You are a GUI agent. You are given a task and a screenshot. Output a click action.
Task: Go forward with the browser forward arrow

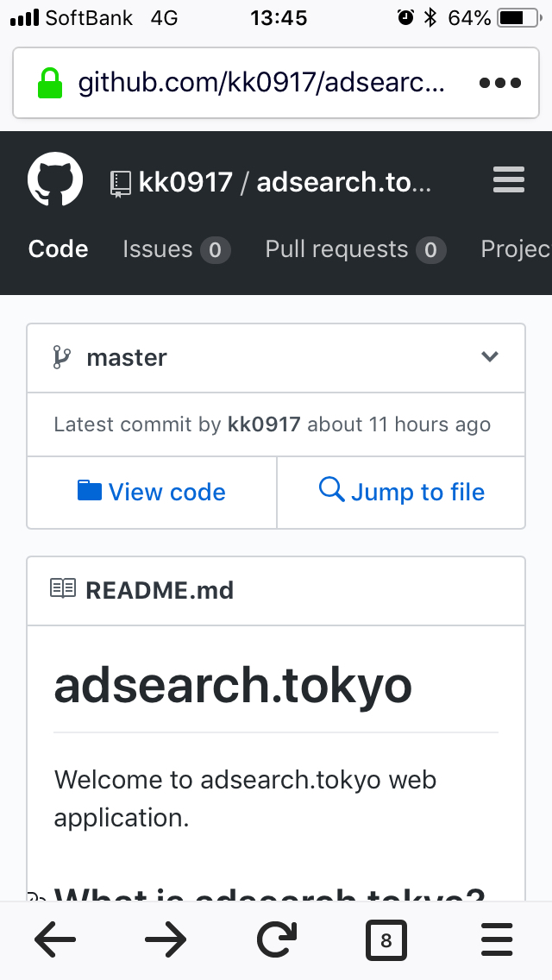[x=166, y=939]
